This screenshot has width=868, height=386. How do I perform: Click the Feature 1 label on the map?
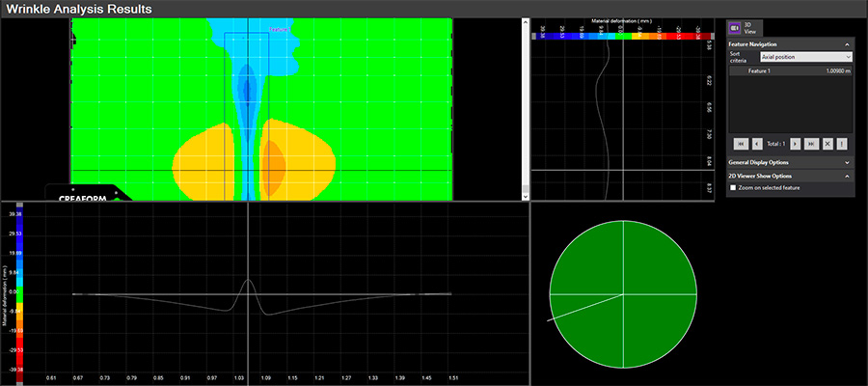coord(281,29)
